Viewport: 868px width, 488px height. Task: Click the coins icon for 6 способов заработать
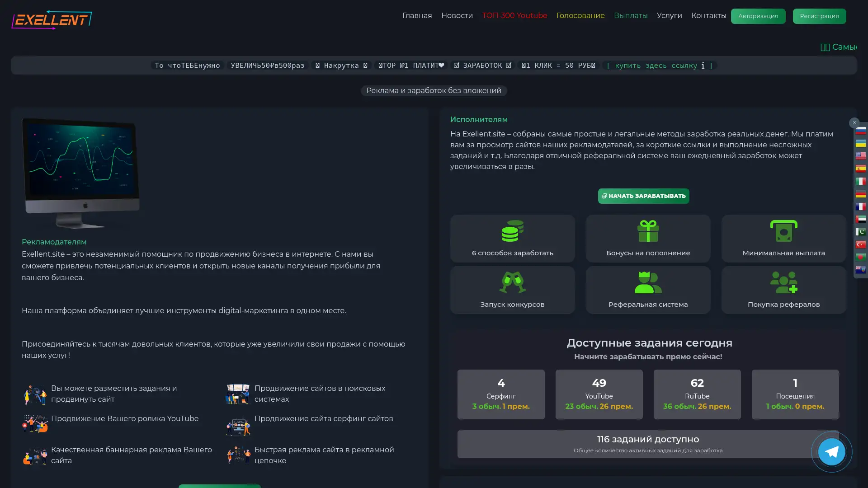(x=512, y=231)
